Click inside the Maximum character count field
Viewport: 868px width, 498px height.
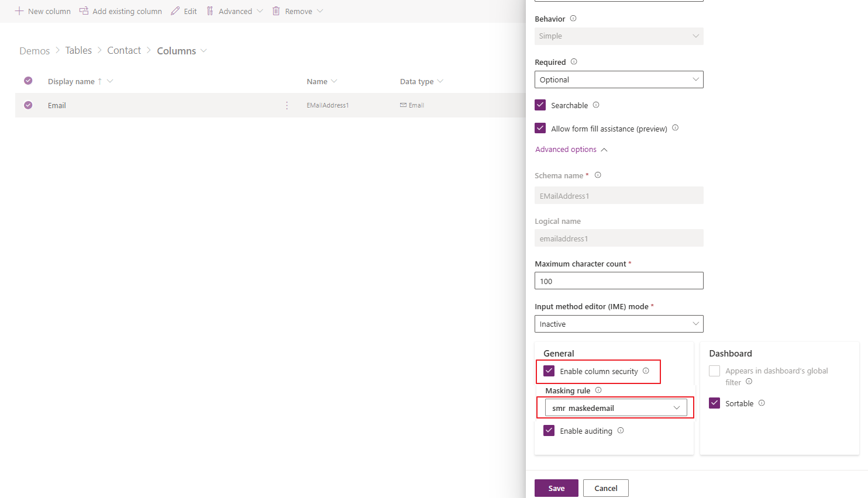618,281
